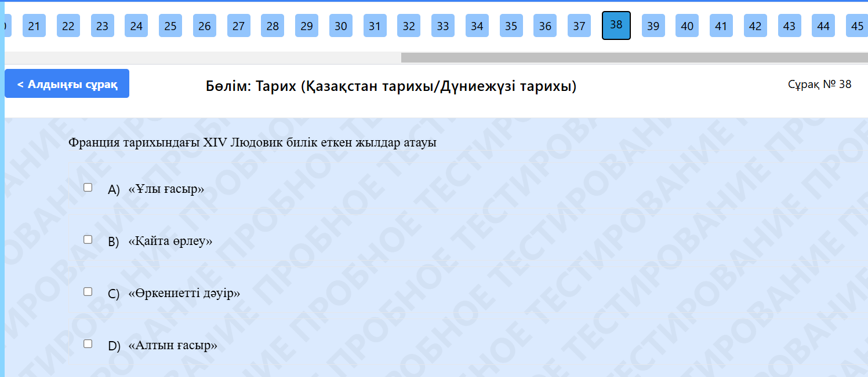Switch to question 45
This screenshot has height=377, width=868.
click(858, 26)
